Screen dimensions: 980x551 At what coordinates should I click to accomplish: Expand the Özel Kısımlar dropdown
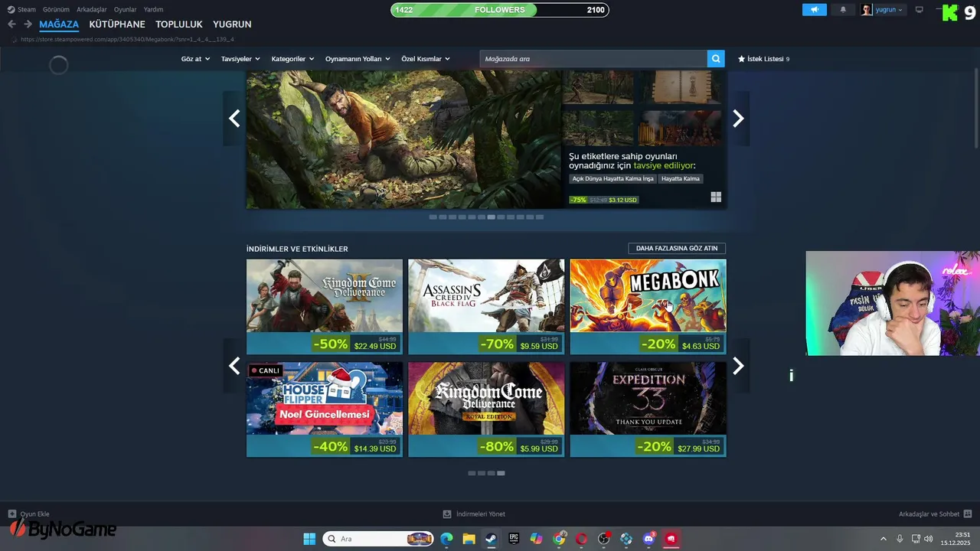426,59
